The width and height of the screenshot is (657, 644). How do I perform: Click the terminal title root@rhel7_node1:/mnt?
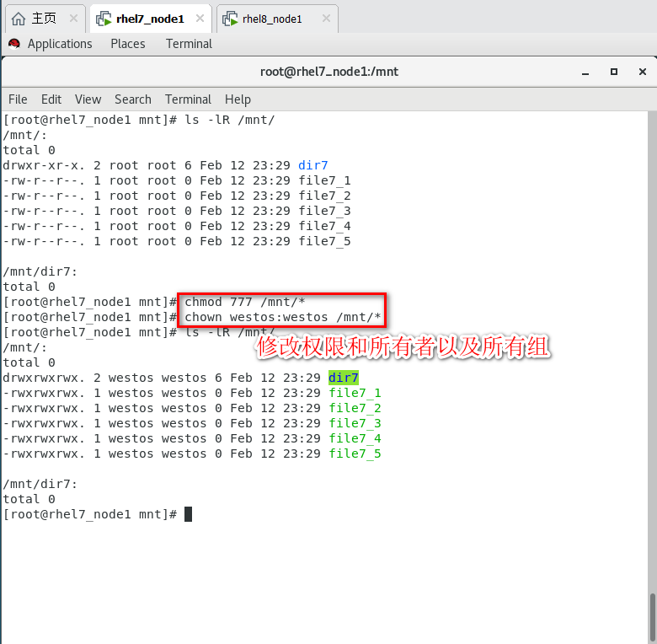coord(328,72)
